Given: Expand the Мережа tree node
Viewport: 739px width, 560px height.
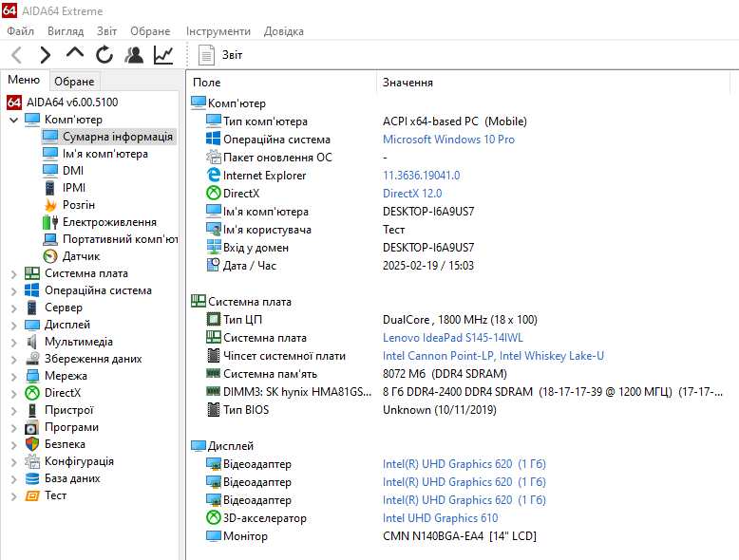Looking at the screenshot, I should click(13, 376).
